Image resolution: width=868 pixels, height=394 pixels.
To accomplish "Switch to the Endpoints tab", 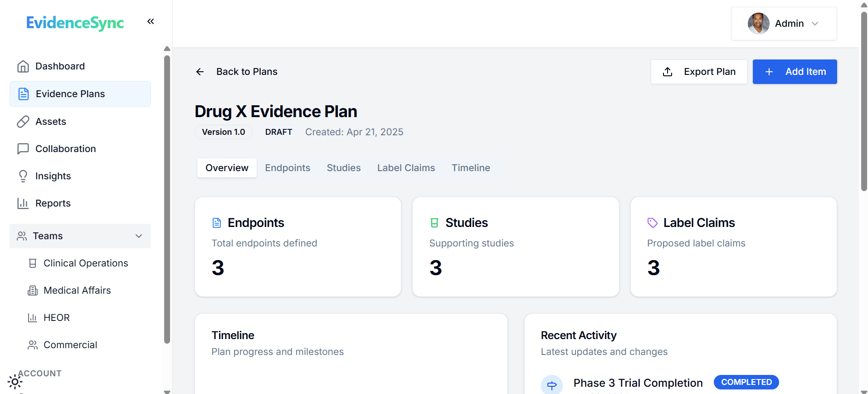I will click(288, 168).
